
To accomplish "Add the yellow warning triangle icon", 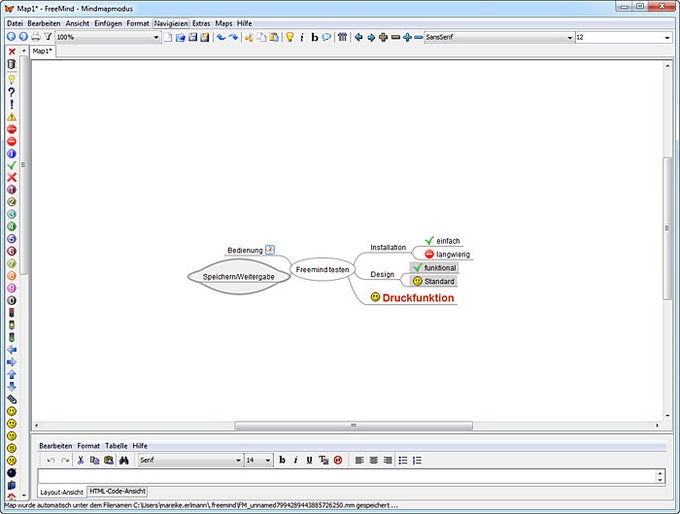I will click(12, 117).
